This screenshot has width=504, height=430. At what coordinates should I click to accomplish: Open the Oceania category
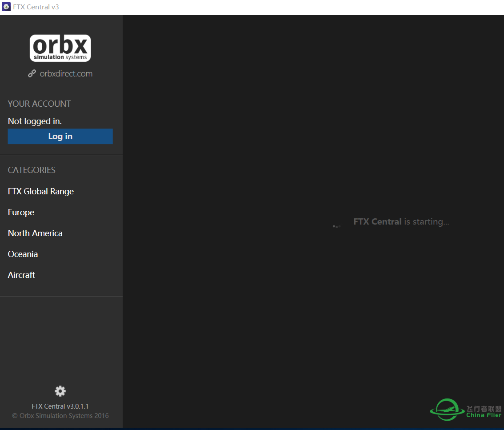(23, 254)
